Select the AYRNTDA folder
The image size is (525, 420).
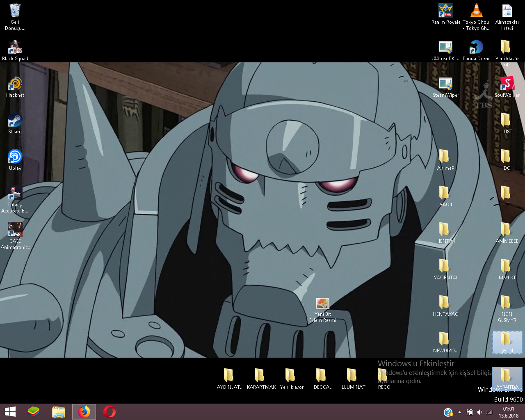point(507,379)
